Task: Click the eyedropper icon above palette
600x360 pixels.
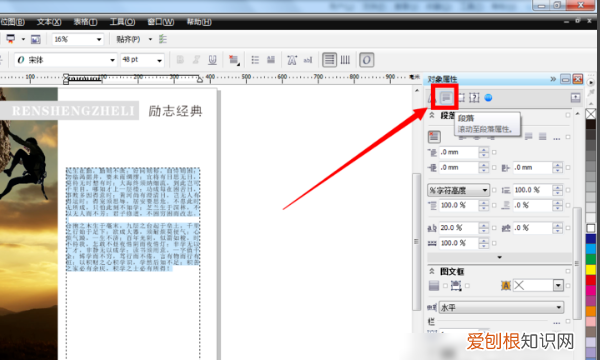Action: coord(591,93)
